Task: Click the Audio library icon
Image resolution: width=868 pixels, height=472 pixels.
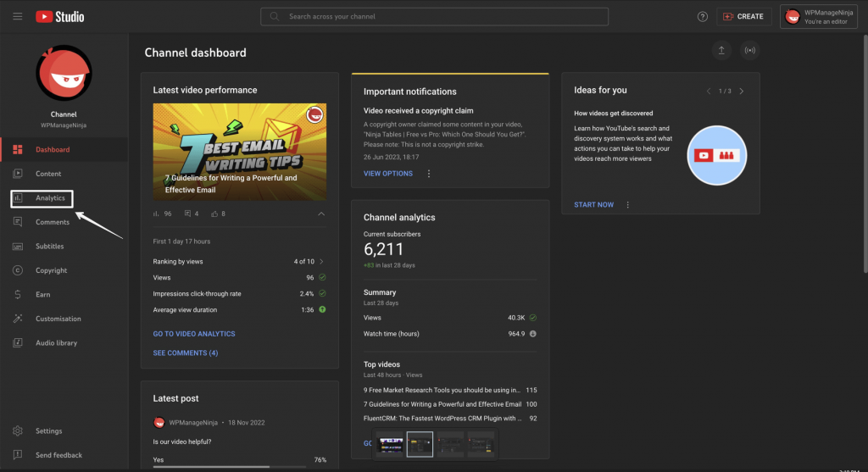Action: pyautogui.click(x=18, y=343)
